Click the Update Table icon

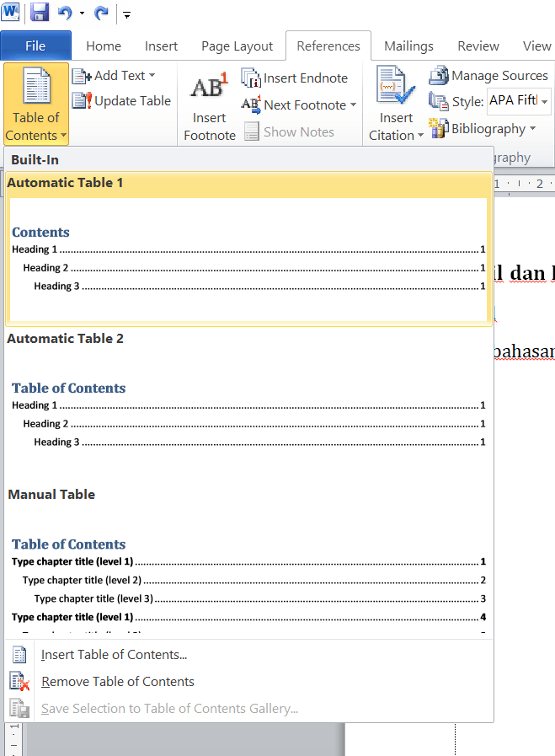(x=82, y=101)
